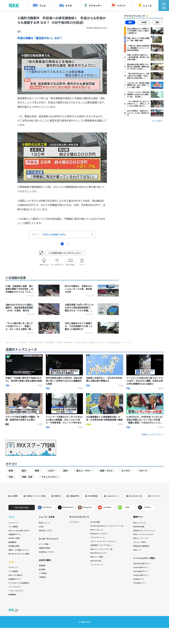The width and height of the screenshot is (169, 644).
Task: Open the フィリピンに台風26号 news card
Action: (145, 372)
